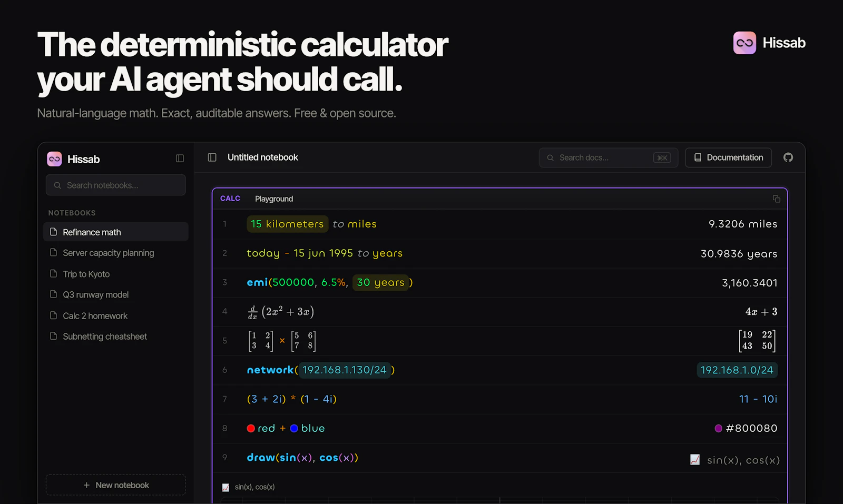Image resolution: width=843 pixels, height=504 pixels.
Task: Click the '30 years' highlighted argument
Action: (380, 282)
